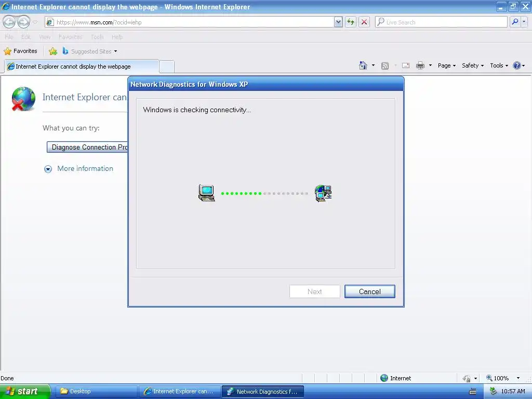Open the 100% zoom level button
This screenshot has height=399, width=532.
[x=497, y=378]
